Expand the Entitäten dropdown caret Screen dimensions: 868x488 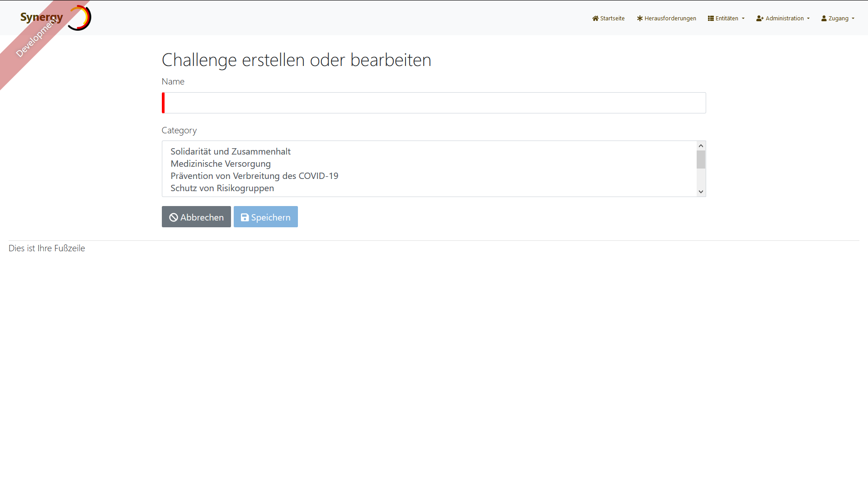pos(743,19)
